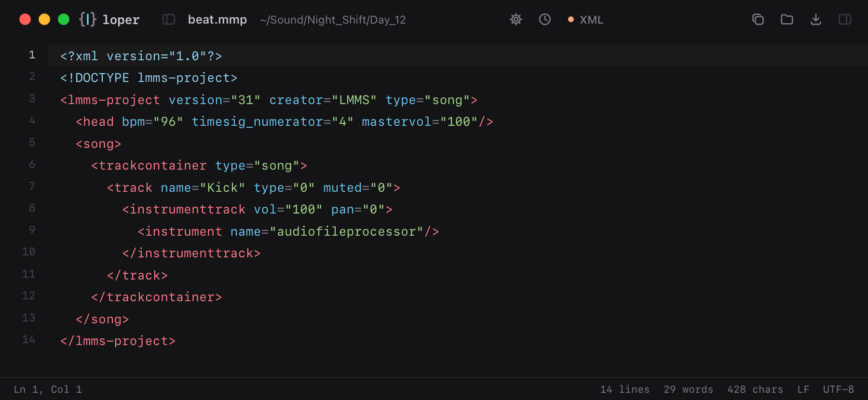Click the pan="0" attribute
868x400 pixels.
pyautogui.click(x=358, y=209)
